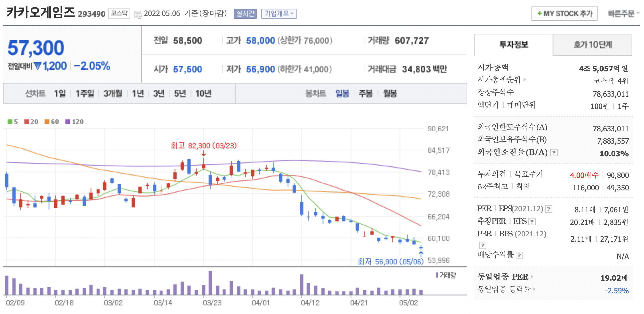Click the red 20-day moving average legend square
Image resolution: width=644 pixels, height=314 pixels.
click(x=27, y=122)
